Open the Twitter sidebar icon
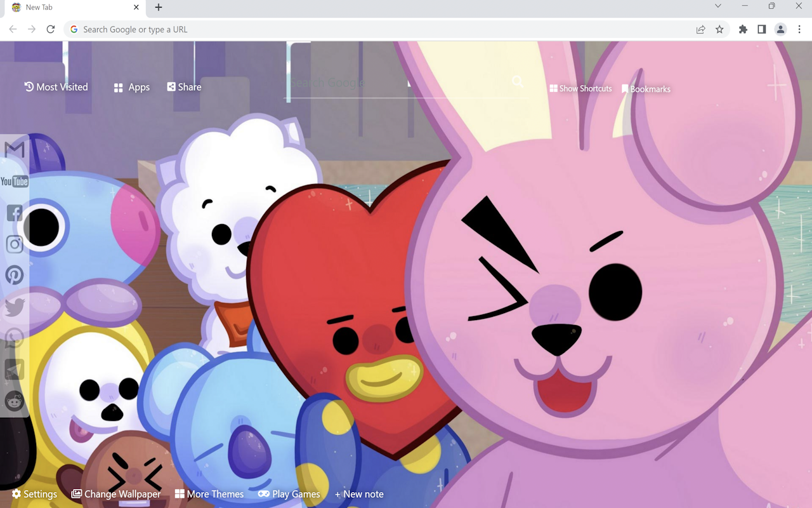Image resolution: width=812 pixels, height=508 pixels. point(14,307)
